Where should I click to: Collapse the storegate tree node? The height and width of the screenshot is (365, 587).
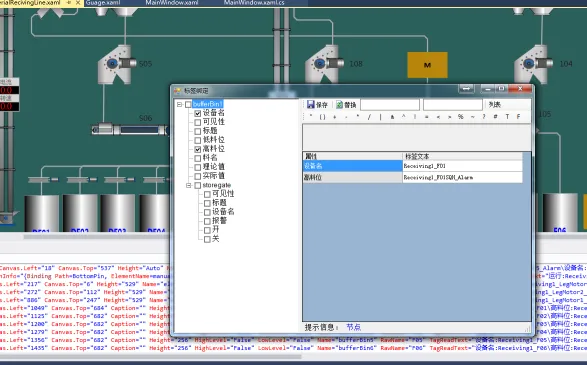[x=189, y=185]
